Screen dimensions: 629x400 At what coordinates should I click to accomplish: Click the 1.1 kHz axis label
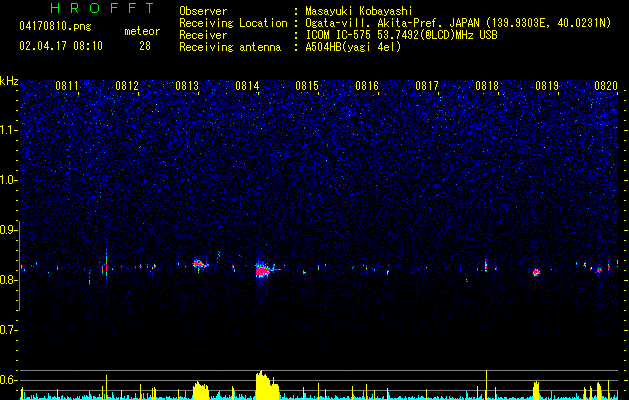(8, 130)
